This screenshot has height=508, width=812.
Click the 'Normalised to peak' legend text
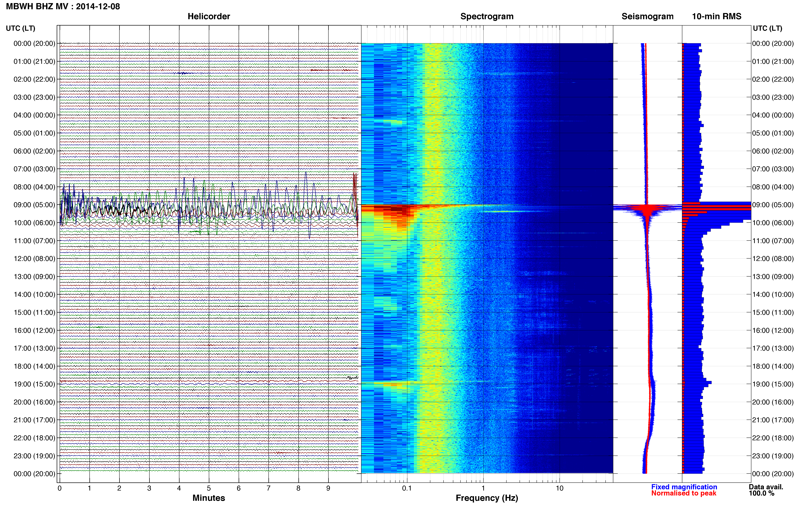684,493
